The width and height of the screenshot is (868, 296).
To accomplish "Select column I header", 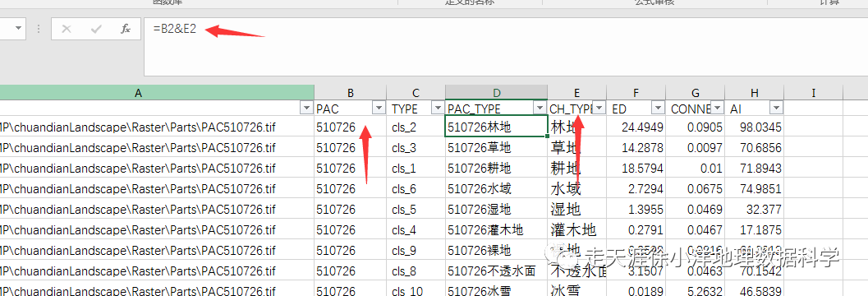I will [813, 93].
